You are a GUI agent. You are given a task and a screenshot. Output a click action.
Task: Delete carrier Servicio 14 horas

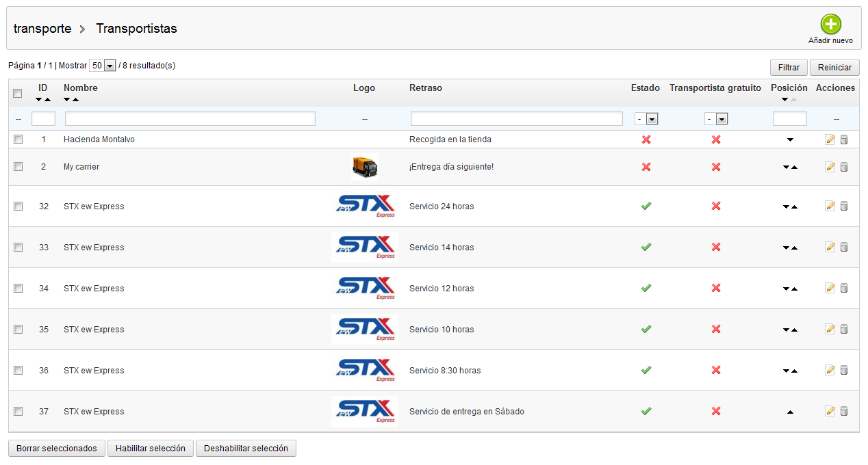(x=844, y=247)
